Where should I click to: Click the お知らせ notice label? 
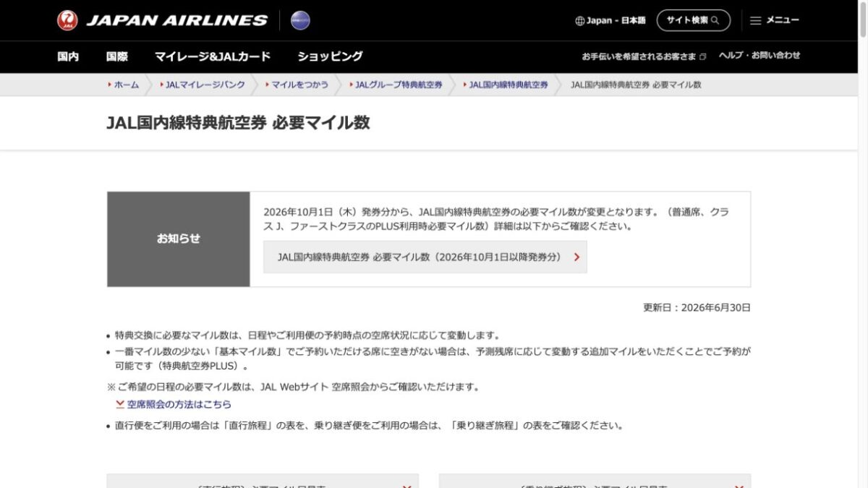[179, 239]
